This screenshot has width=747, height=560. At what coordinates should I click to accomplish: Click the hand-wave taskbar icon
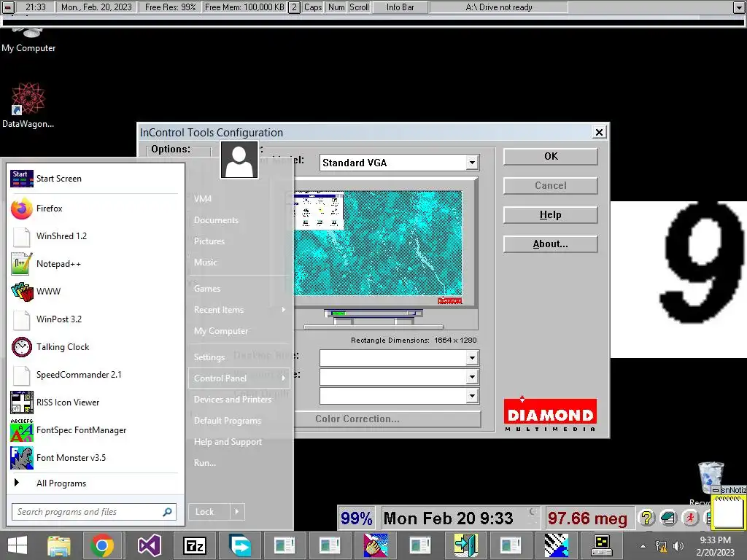pos(375,545)
